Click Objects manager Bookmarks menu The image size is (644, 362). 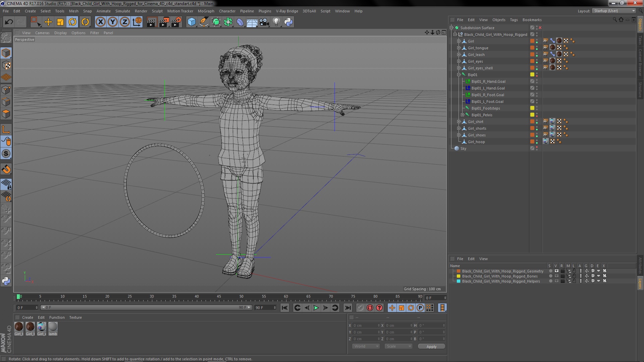532,20
